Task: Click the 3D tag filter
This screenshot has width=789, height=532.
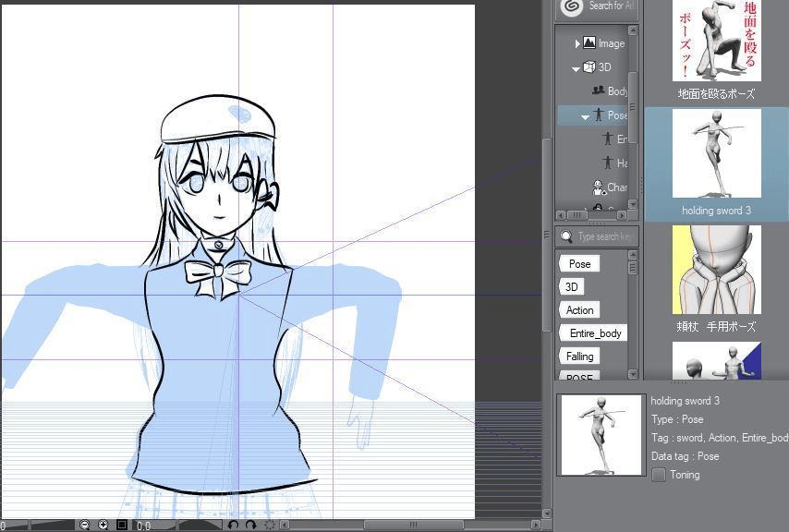Action: coord(573,287)
